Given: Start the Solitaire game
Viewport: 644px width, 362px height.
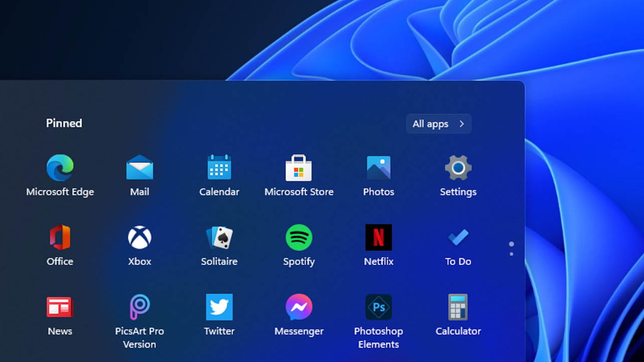Looking at the screenshot, I should (x=219, y=237).
